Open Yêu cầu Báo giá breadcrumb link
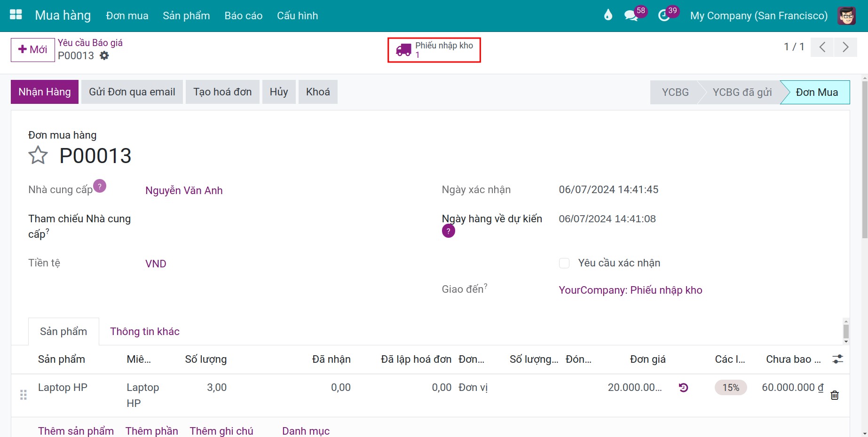Viewport: 868px width, 437px height. (90, 43)
